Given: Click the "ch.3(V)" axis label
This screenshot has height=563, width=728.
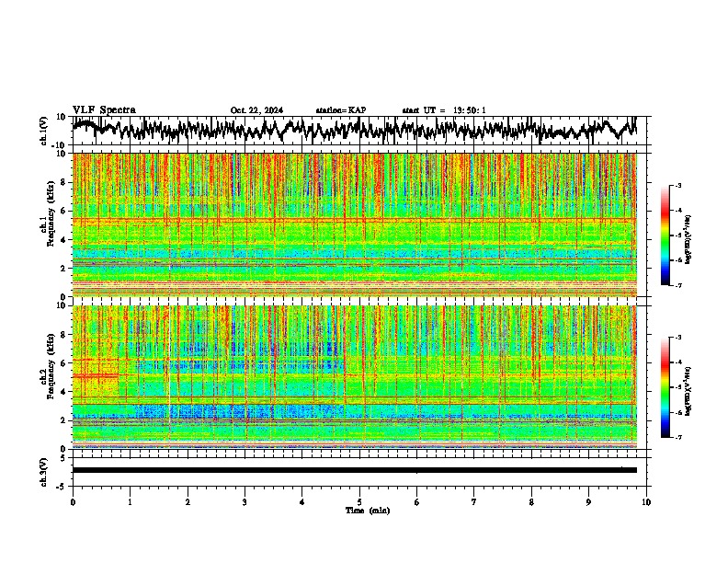Looking at the screenshot, I should tap(44, 472).
